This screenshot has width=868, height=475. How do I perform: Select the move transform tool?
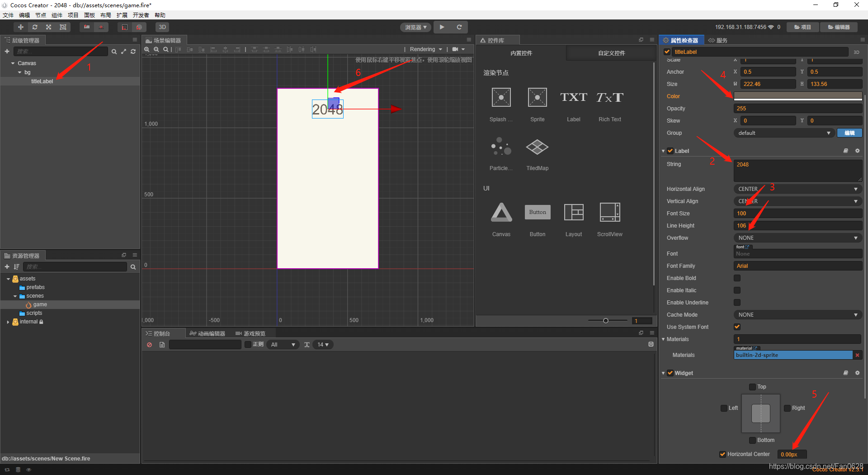[x=21, y=27]
